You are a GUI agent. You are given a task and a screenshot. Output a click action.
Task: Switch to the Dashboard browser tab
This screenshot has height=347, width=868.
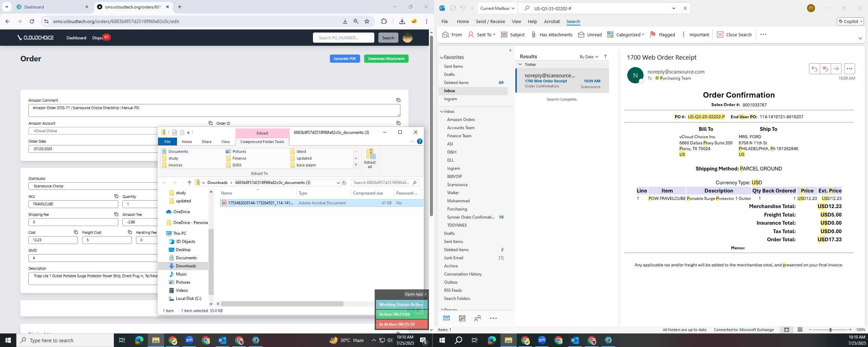(53, 7)
